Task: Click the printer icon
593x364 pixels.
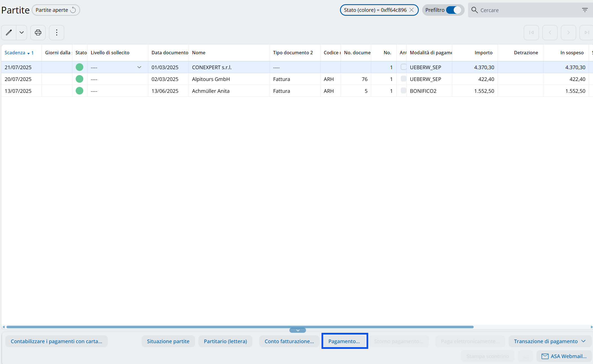Action: (x=38, y=33)
